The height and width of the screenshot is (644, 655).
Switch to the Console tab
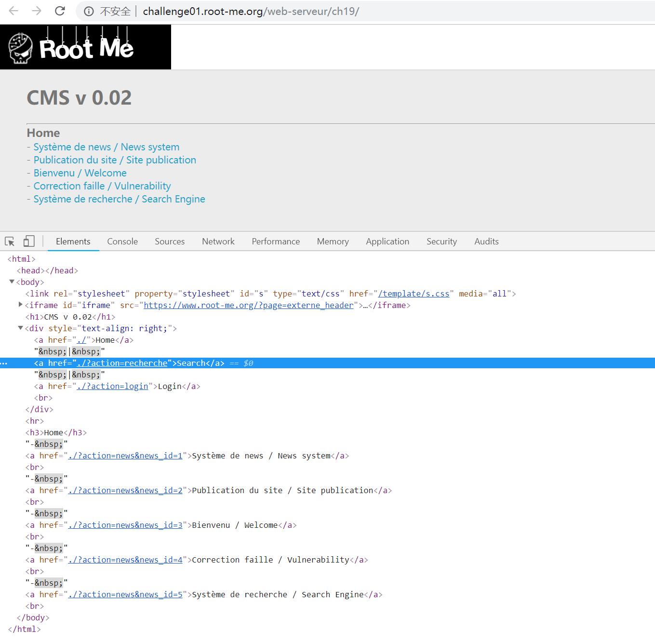point(122,241)
